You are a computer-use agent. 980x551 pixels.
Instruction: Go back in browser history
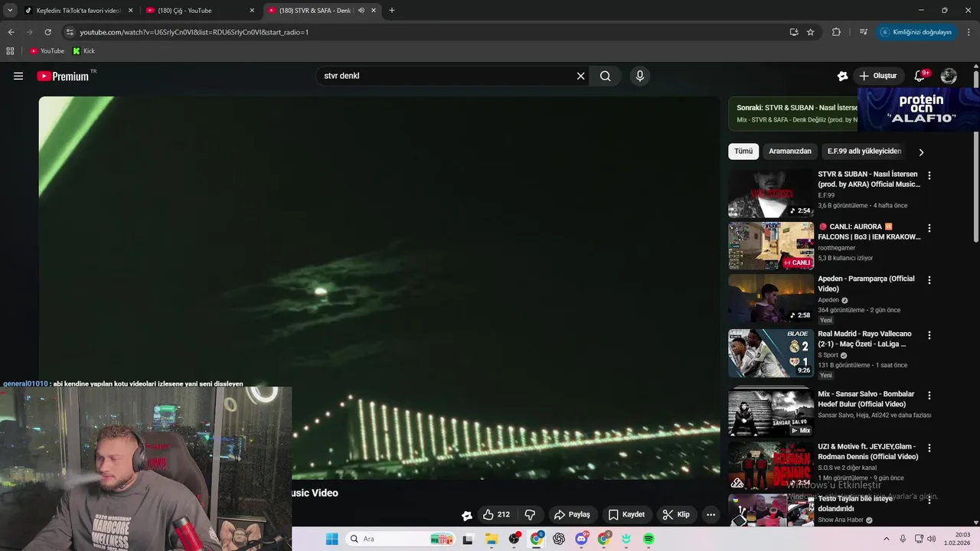(x=11, y=32)
